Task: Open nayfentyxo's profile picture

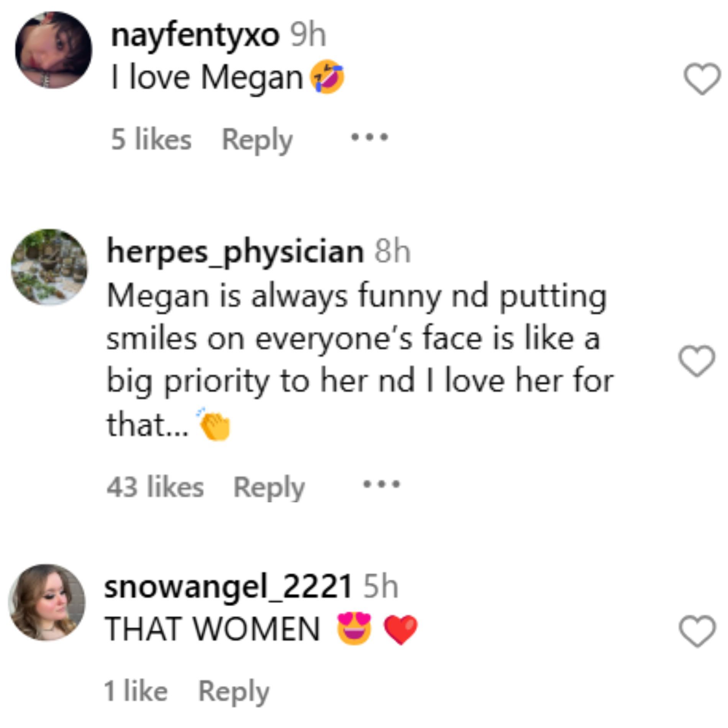Action: (x=54, y=50)
